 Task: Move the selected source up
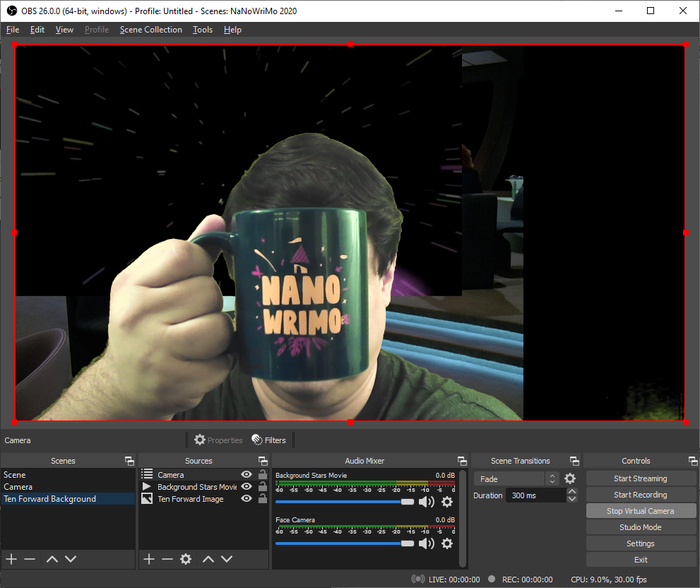coord(208,559)
